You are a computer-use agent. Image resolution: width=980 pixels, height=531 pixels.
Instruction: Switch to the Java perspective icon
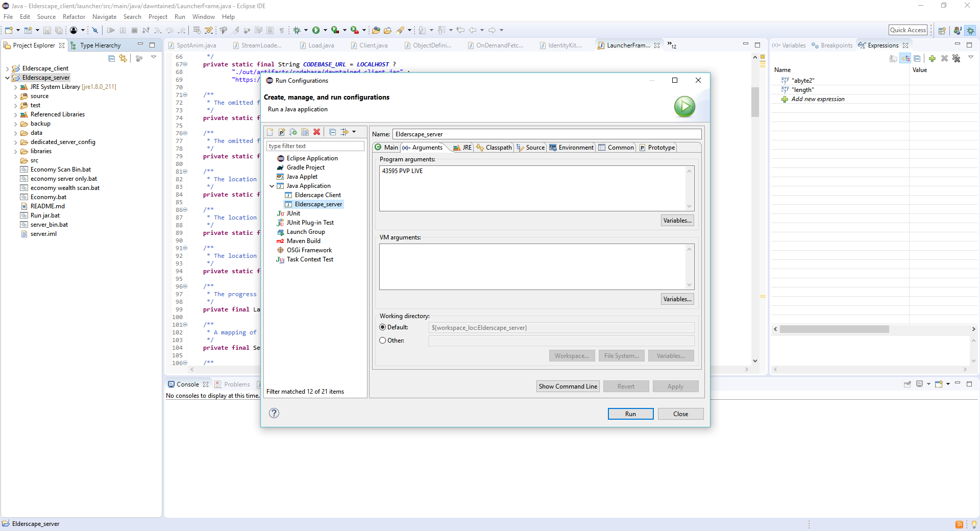tap(958, 31)
